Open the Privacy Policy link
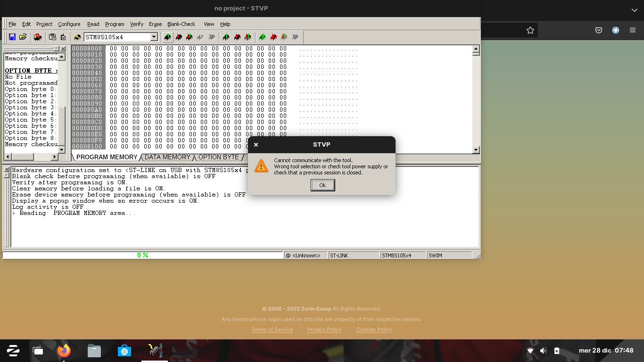 (324, 329)
